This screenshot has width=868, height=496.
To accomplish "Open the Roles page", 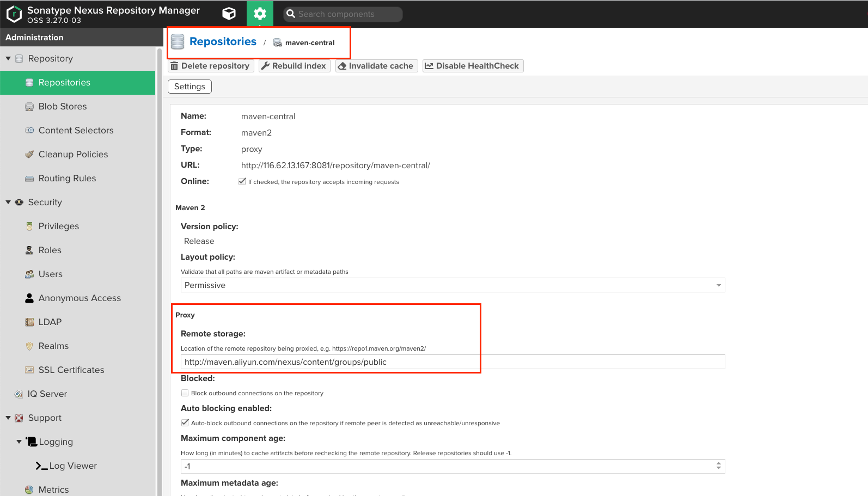I will pos(78,250).
